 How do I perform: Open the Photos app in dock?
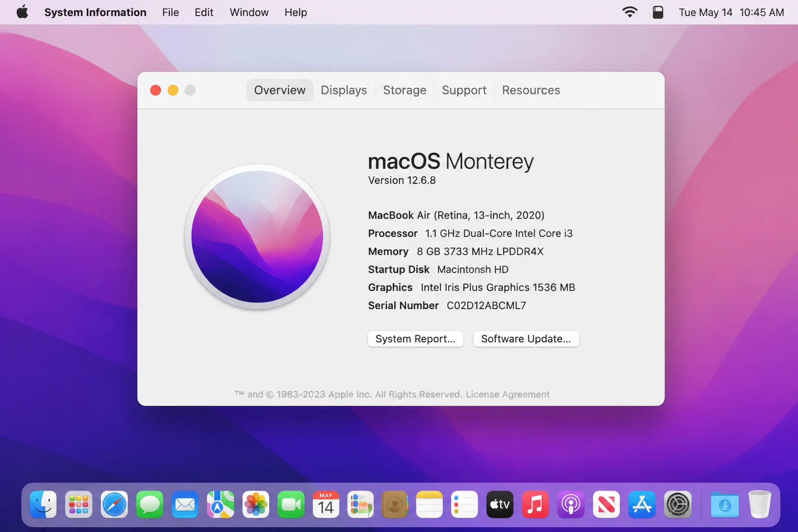tap(256, 504)
